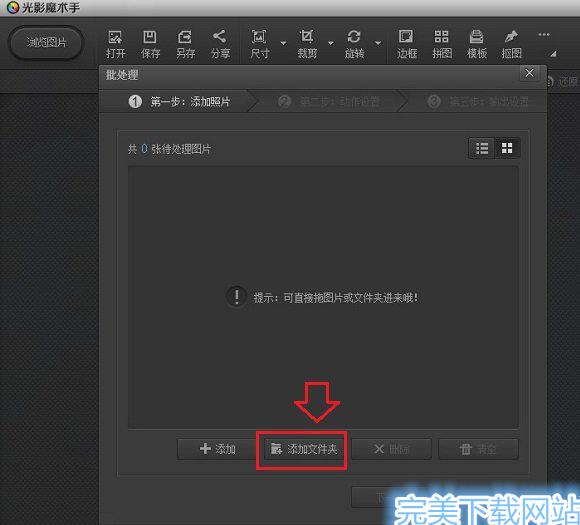Save the image with 保存
This screenshot has width=580, height=525.
tap(150, 44)
